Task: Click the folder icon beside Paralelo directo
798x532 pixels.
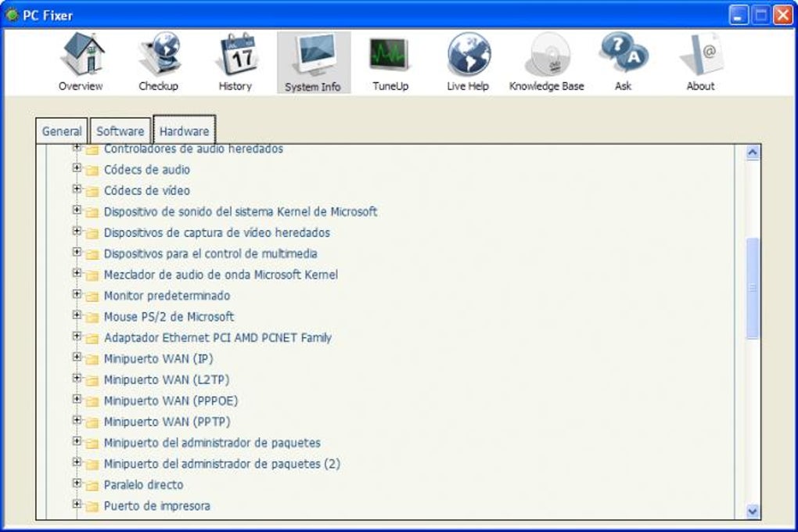Action: coord(92,486)
